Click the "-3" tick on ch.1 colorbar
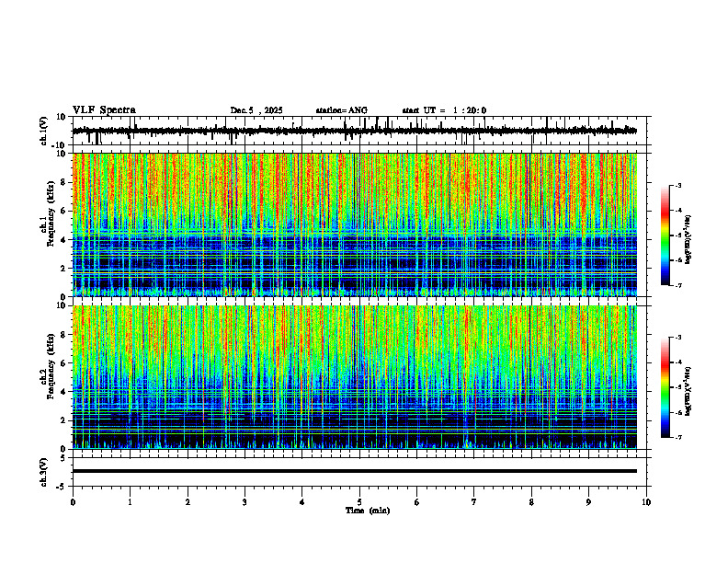The height and width of the screenshot is (563, 728). pyautogui.click(x=677, y=185)
